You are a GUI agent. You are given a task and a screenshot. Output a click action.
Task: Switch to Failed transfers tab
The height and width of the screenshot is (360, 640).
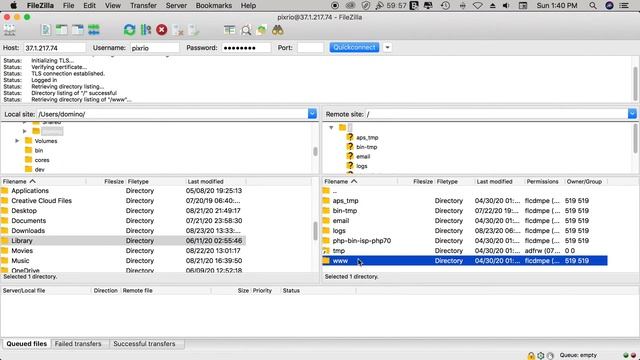(78, 344)
